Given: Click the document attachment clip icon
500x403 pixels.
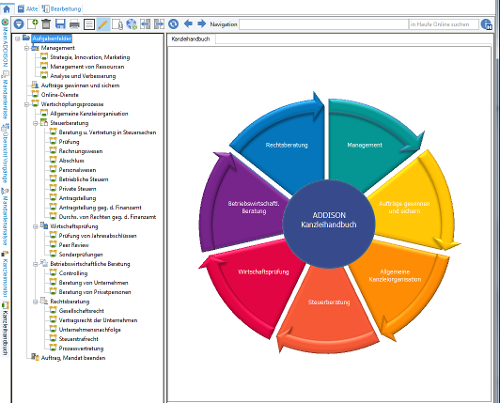Looking at the screenshot, I should click(x=117, y=24).
